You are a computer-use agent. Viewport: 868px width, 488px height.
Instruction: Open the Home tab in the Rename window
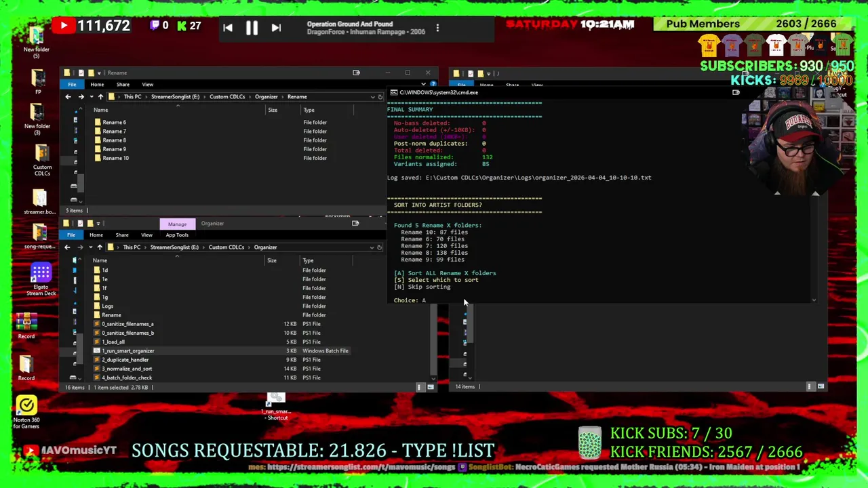point(97,85)
